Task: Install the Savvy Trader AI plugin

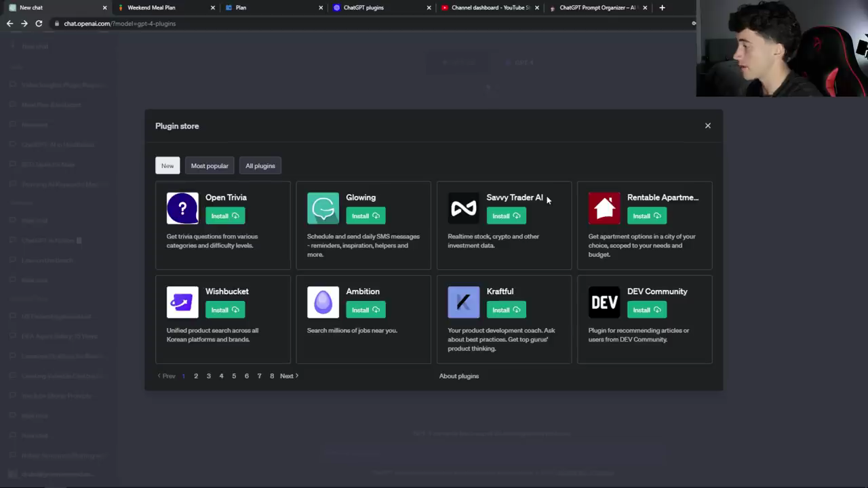Action: 506,216
